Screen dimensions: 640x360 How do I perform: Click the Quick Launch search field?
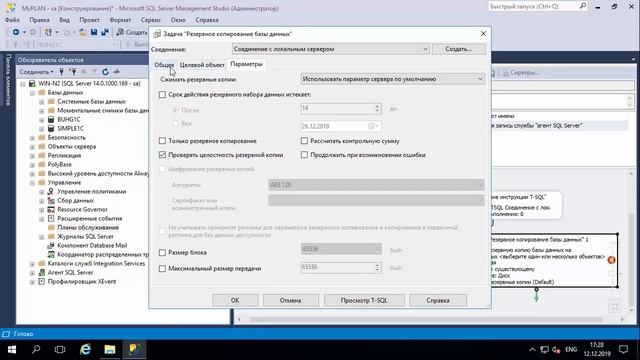533,6
